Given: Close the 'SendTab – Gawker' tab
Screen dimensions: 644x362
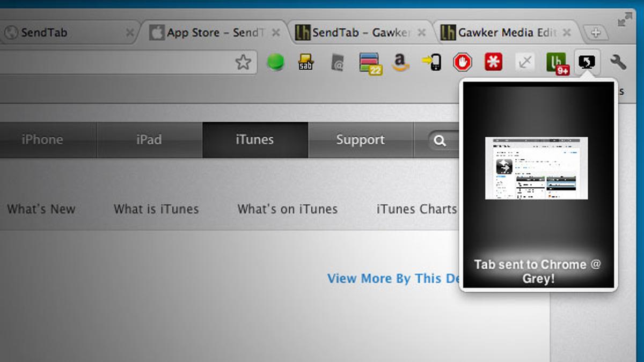Looking at the screenshot, I should (422, 33).
